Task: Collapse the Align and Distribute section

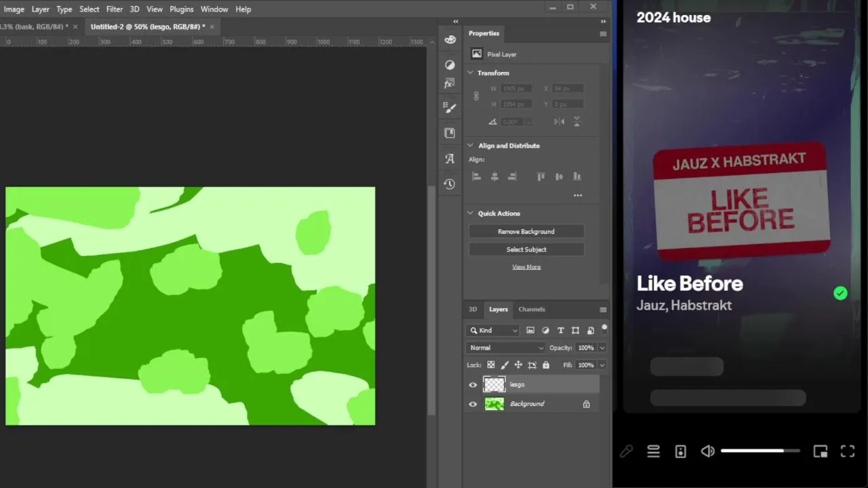Action: 470,146
